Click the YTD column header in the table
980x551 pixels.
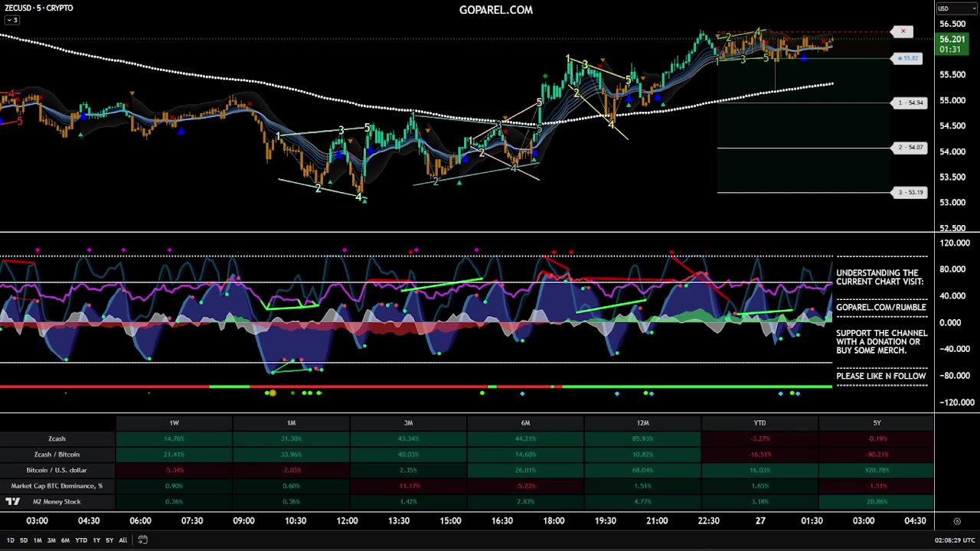[x=760, y=422]
